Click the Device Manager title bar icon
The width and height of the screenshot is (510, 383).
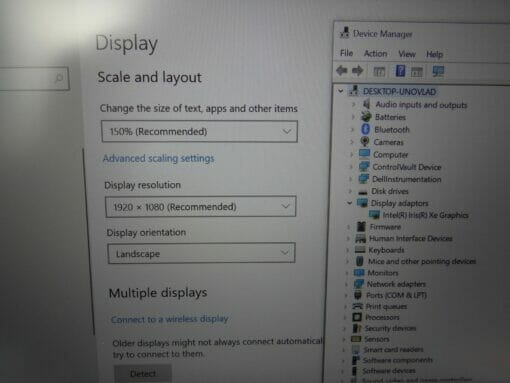pos(345,33)
